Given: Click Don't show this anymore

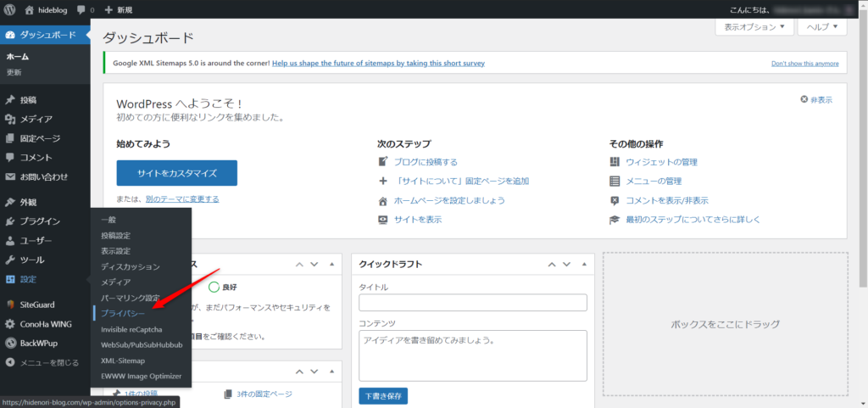Looking at the screenshot, I should click(x=805, y=64).
